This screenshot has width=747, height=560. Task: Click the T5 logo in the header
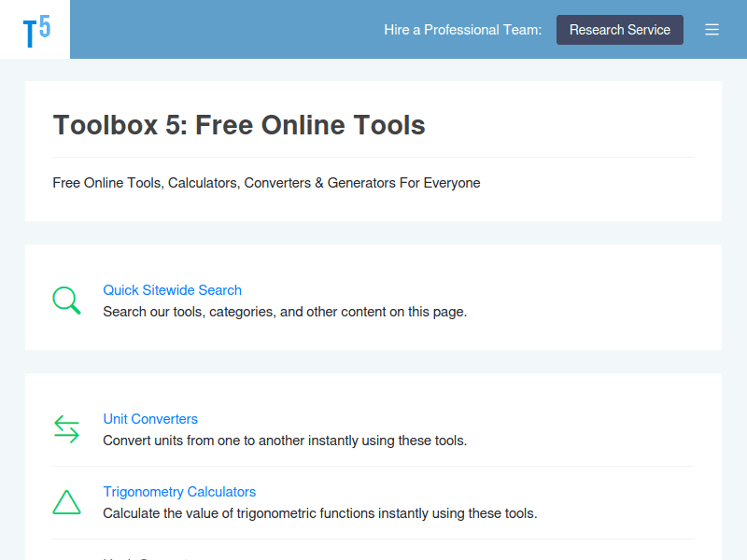coord(35,29)
